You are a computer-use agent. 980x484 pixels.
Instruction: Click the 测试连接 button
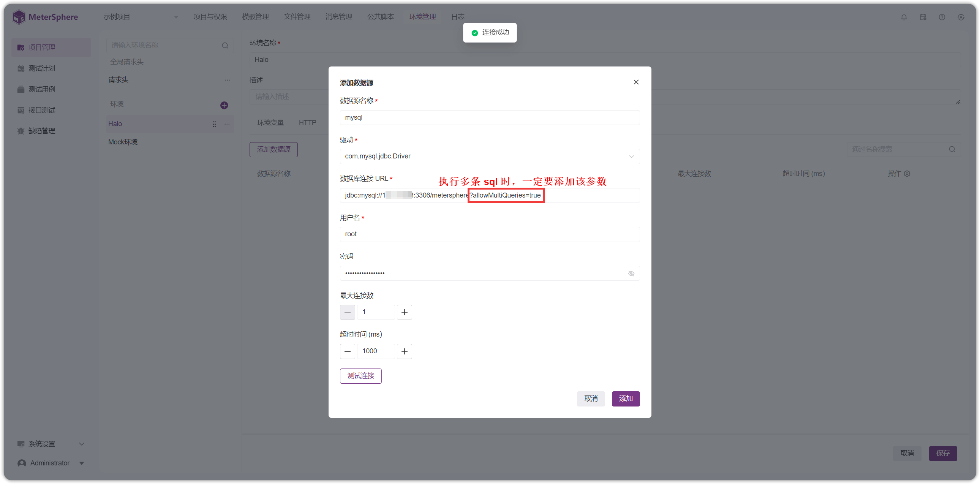[x=360, y=376]
